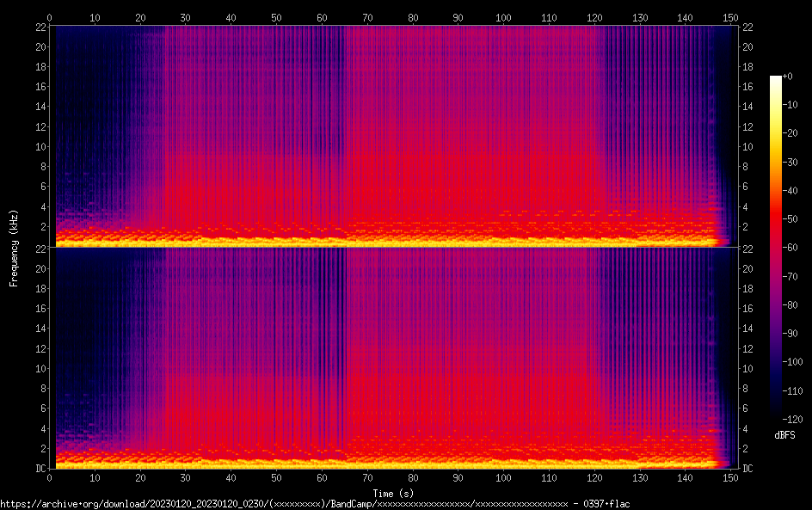The height and width of the screenshot is (510, 812).
Task: Click the 70 tick on the bottom time axis
Action: (367, 477)
